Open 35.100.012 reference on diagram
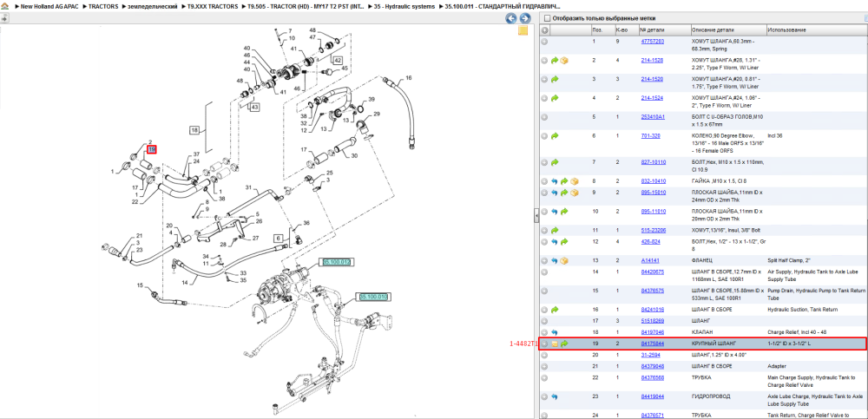This screenshot has width=868, height=419. tap(337, 262)
